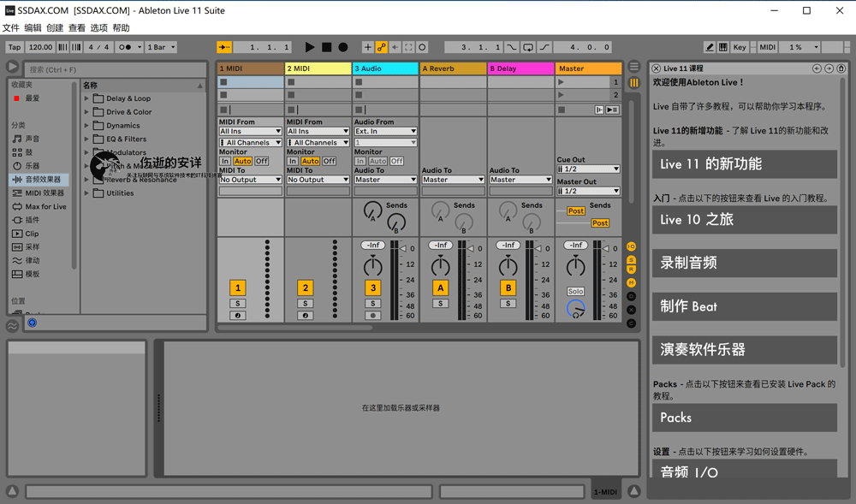The image size is (856, 504).
Task: Click Session Record circle button
Action: 422,47
